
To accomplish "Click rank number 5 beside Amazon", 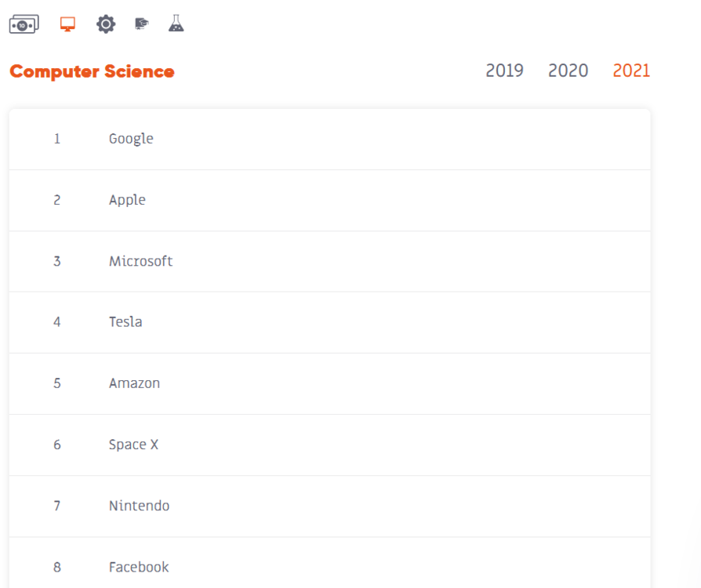I will (x=56, y=383).
